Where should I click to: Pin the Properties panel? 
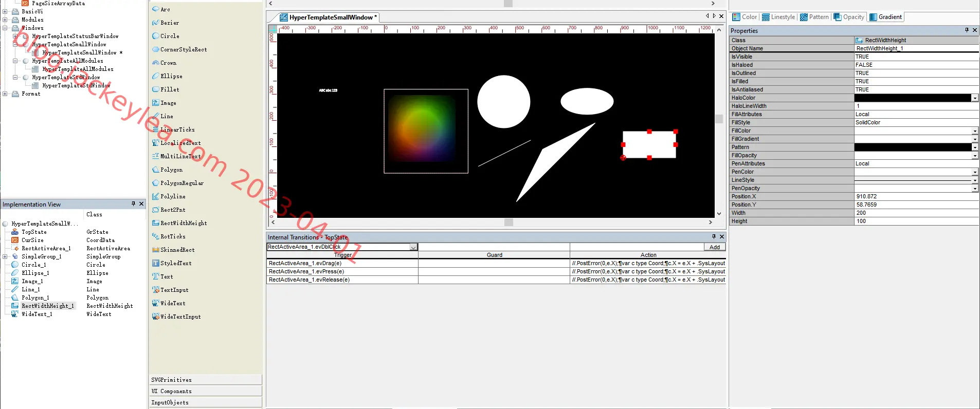tap(967, 30)
